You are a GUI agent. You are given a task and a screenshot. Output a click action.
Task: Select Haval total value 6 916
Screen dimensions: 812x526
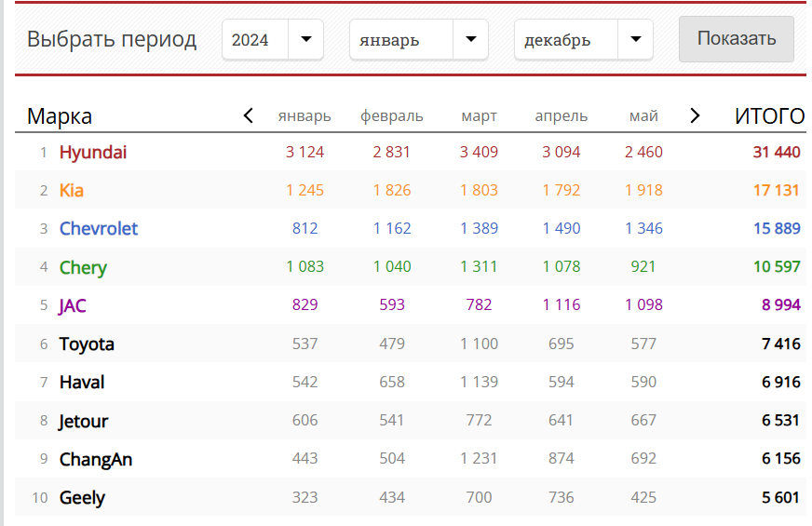[x=781, y=382]
